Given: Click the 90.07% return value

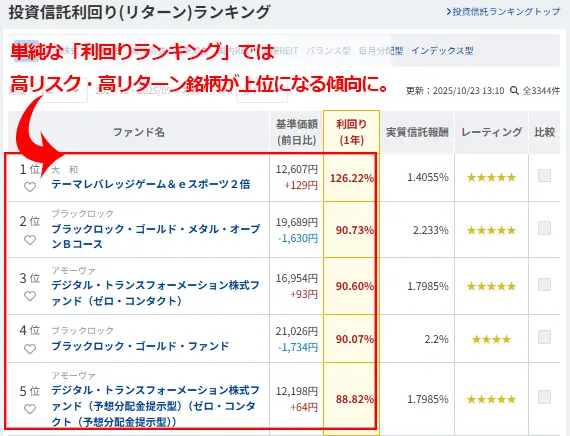Looking at the screenshot, I should [x=354, y=339].
